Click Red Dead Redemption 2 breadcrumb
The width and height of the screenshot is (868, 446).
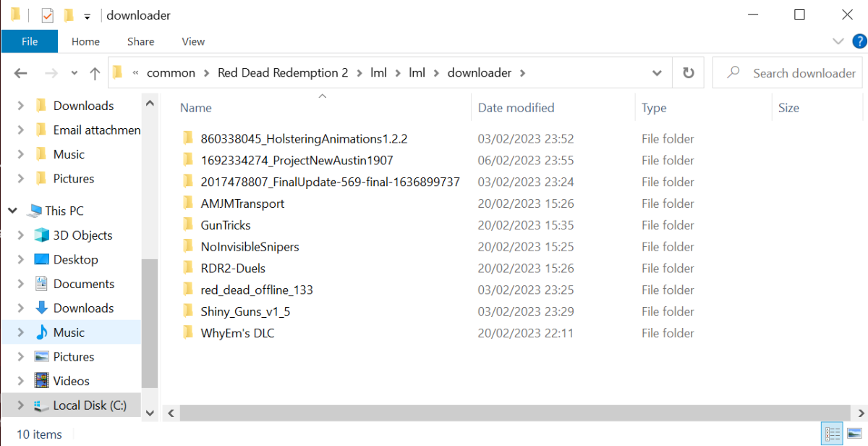(283, 73)
